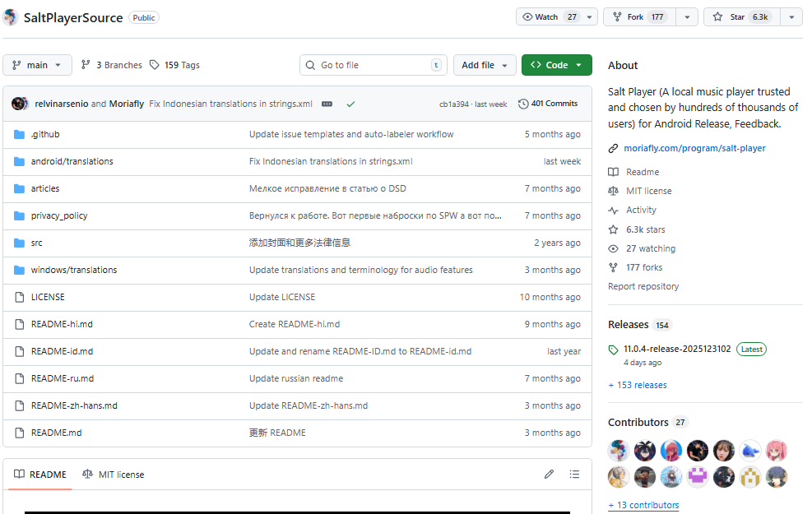
Task: Click the README.md file icon
Action: click(19, 433)
